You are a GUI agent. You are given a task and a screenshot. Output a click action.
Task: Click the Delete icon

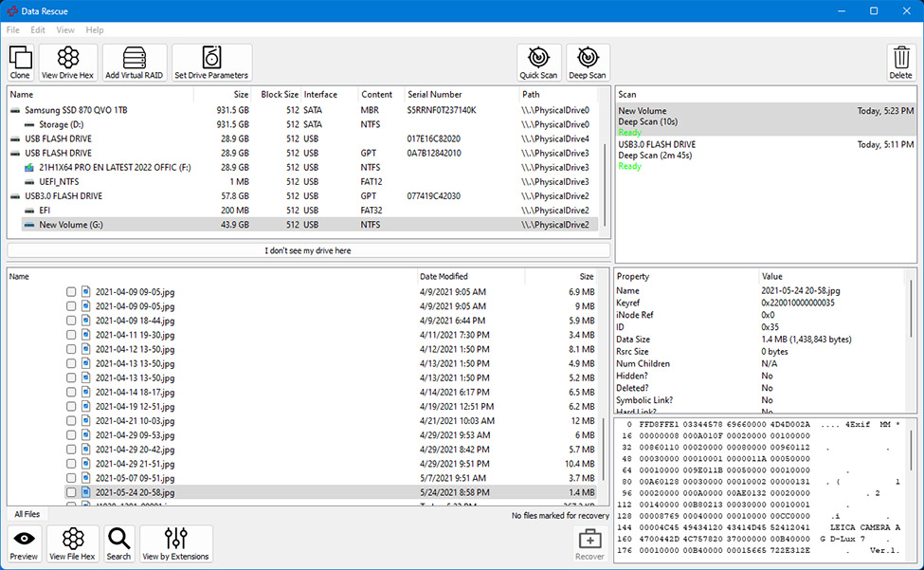tap(899, 62)
